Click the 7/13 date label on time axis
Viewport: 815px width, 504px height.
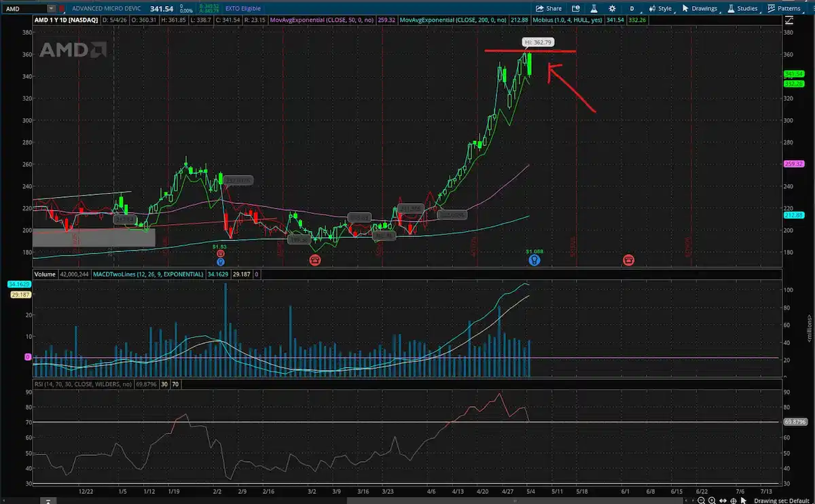point(765,490)
